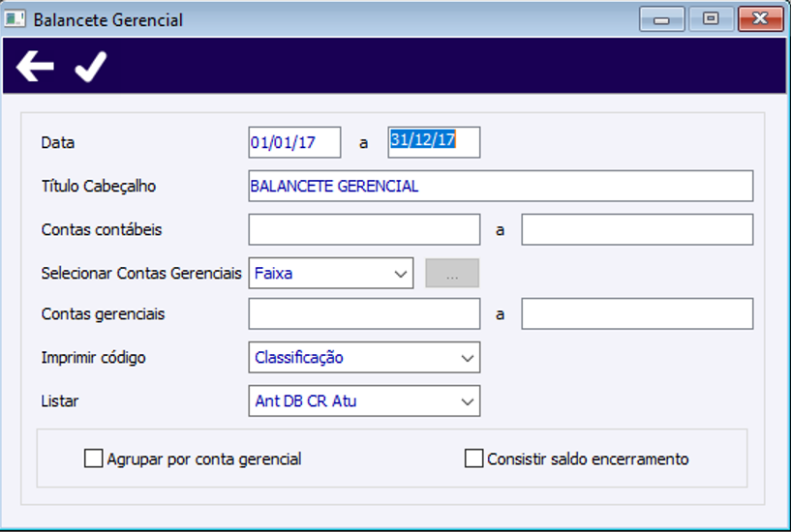
Task: Click the ellipsis browse button
Action: pos(452,274)
